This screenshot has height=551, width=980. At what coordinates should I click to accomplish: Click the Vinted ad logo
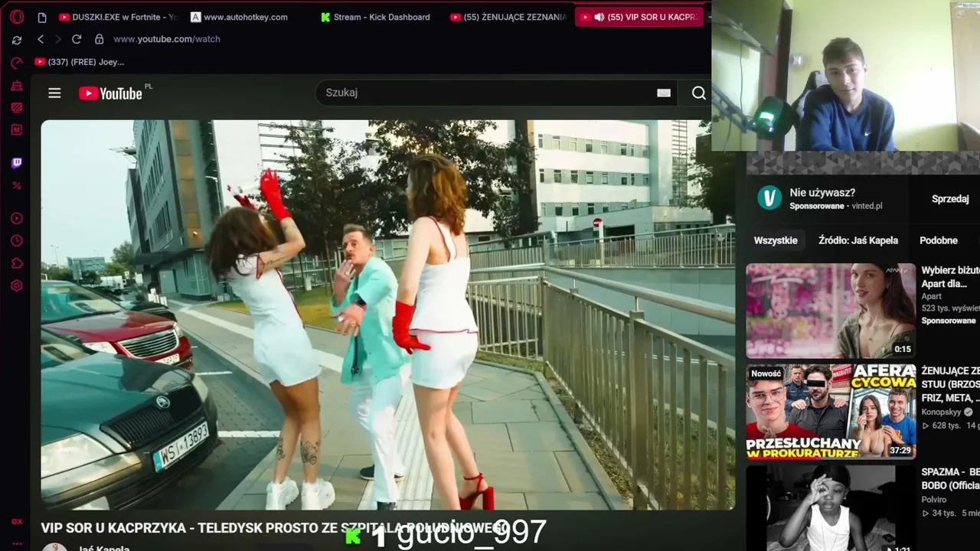pos(769,197)
